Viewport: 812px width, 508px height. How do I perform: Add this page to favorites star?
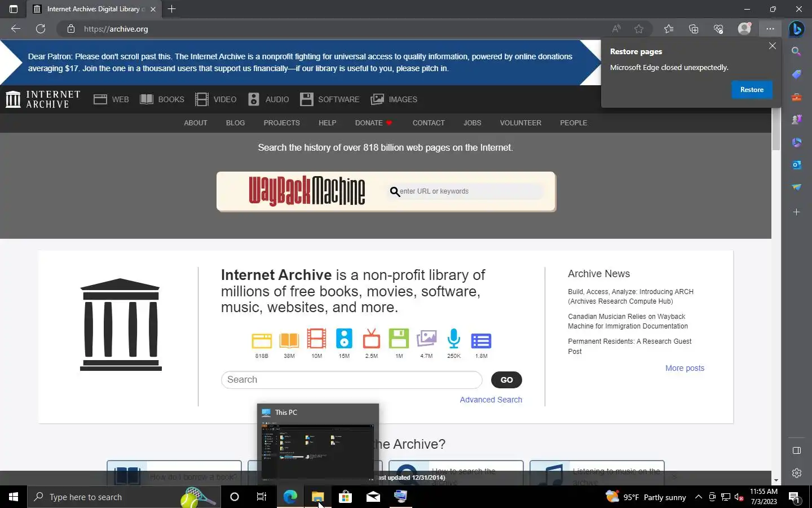639,29
